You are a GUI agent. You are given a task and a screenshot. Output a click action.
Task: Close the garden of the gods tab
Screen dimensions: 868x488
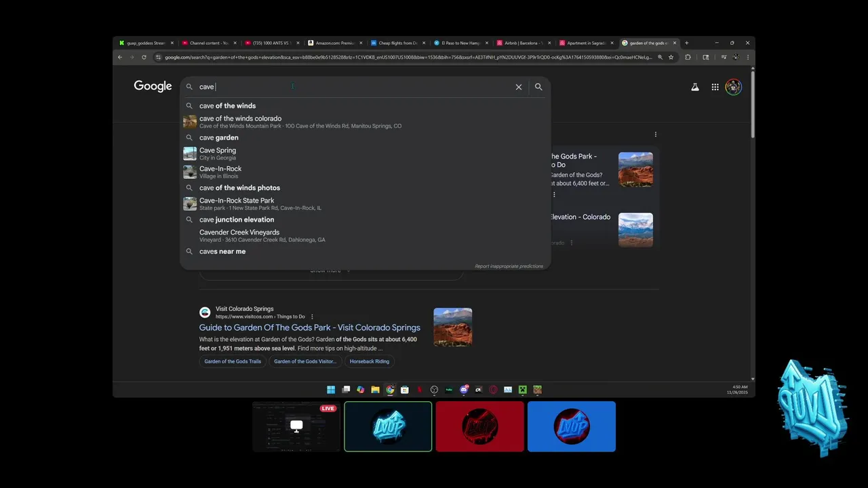tap(675, 43)
